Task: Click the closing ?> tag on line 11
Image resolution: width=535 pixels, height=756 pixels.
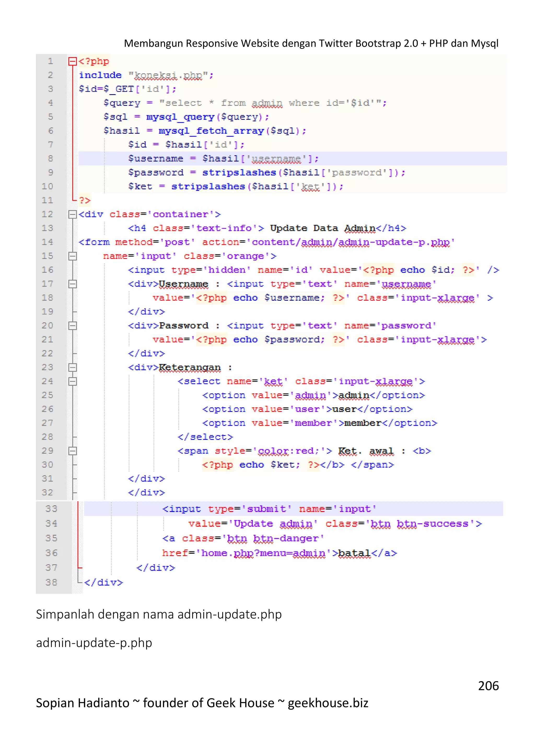Action: point(85,200)
